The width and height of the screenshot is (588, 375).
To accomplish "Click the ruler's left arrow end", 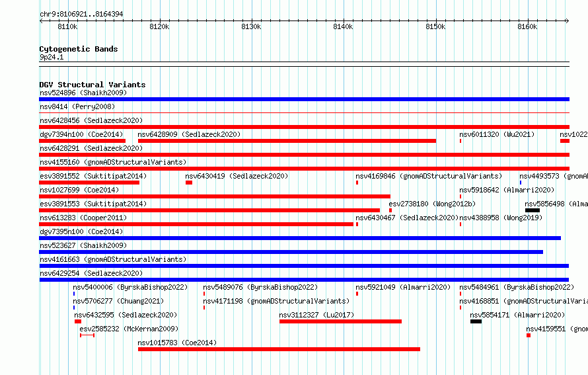I will pos(41,21).
